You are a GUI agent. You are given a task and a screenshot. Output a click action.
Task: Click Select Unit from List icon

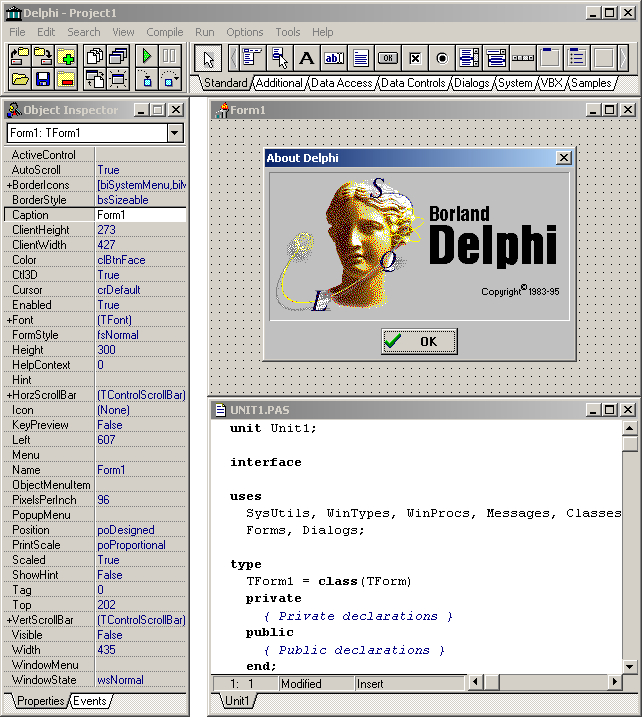point(95,56)
